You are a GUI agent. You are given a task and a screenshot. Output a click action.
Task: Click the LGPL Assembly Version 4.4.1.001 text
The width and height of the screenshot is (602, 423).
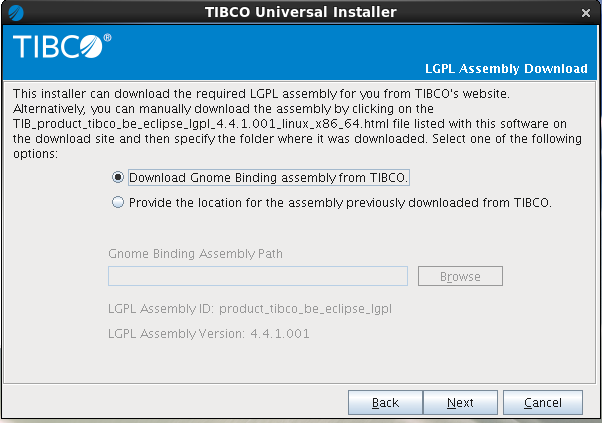[208, 334]
